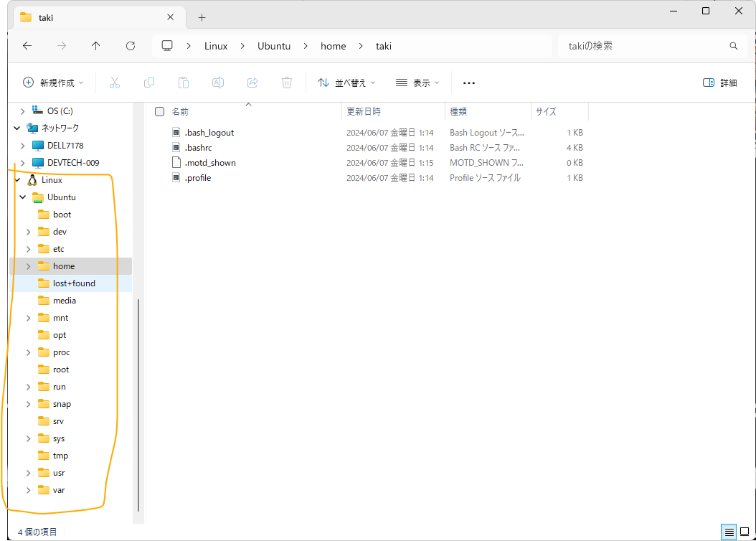
Task: Expand the OS (C:) tree node
Action: tap(22, 111)
